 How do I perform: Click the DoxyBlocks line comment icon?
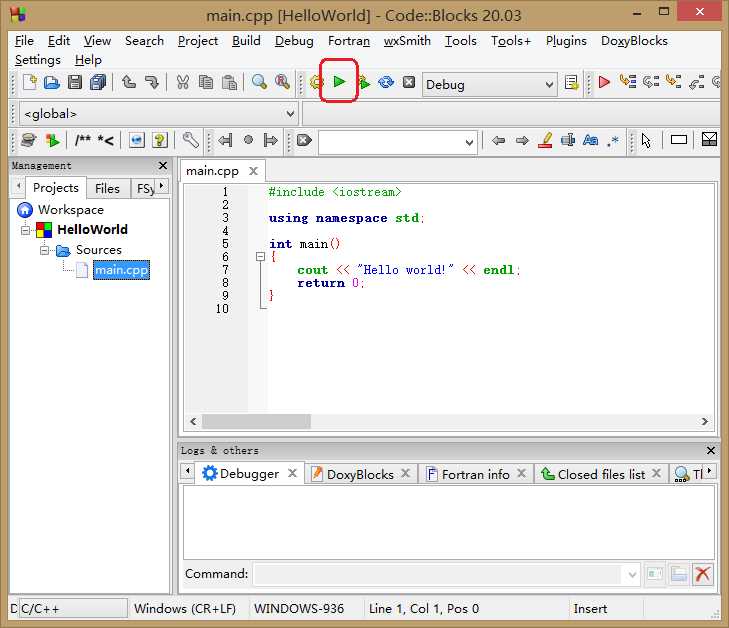pos(106,139)
